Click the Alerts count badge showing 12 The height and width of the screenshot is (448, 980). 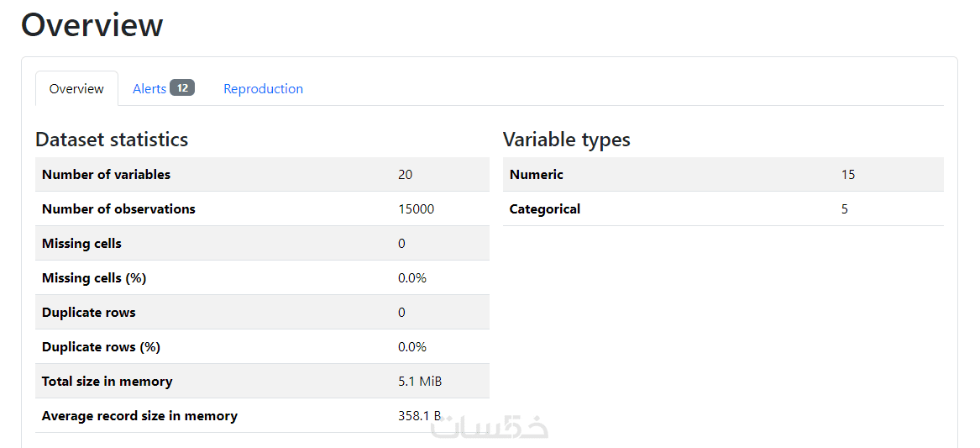tap(182, 87)
